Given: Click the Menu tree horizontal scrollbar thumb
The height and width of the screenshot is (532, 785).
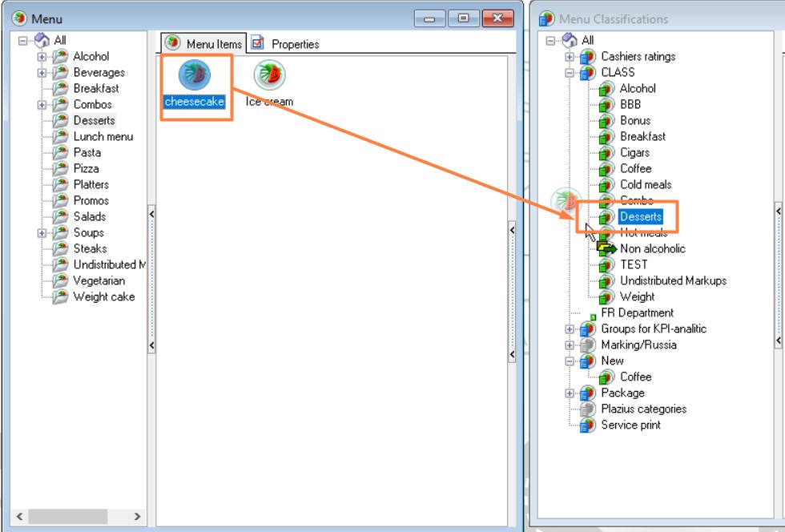Looking at the screenshot, I should [68, 516].
